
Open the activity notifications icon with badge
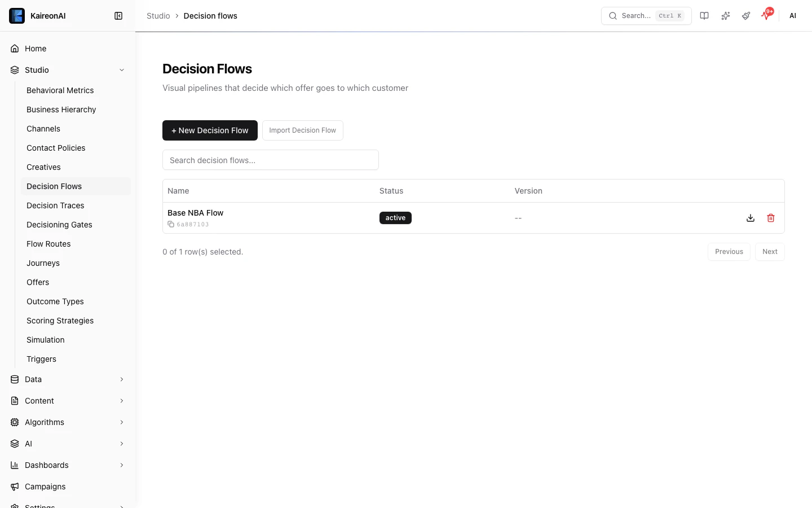pos(766,15)
